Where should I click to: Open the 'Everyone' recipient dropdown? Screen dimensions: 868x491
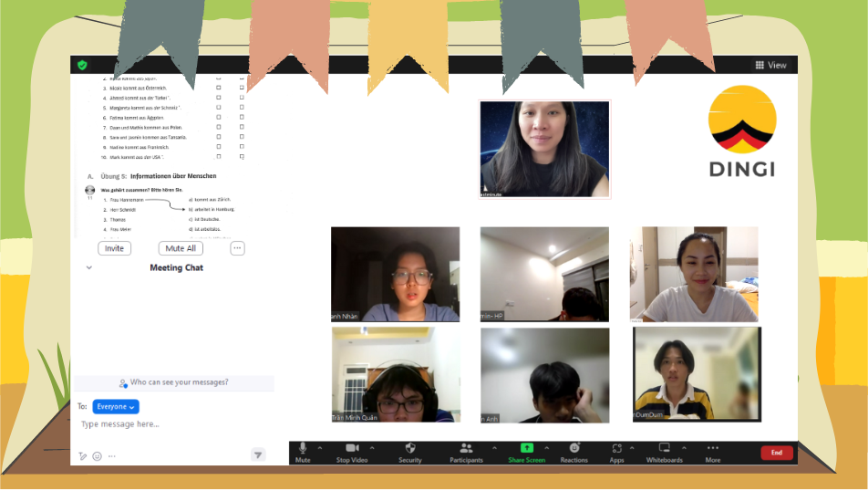(116, 406)
